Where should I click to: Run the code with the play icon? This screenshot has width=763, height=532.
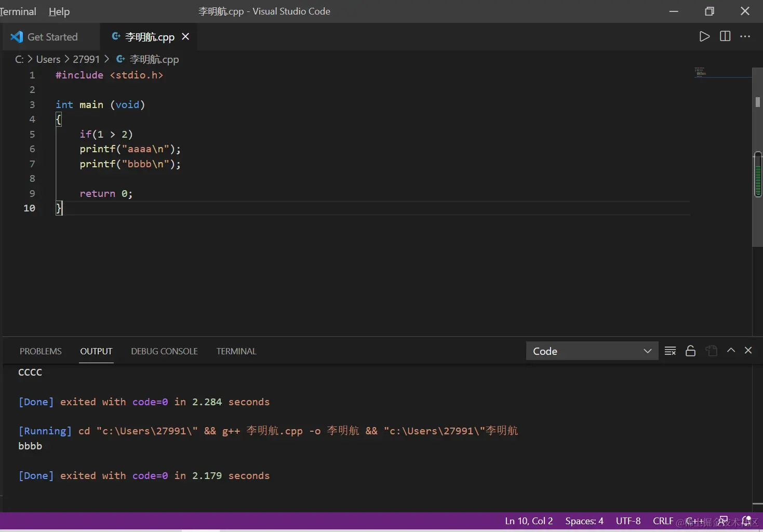[704, 36]
